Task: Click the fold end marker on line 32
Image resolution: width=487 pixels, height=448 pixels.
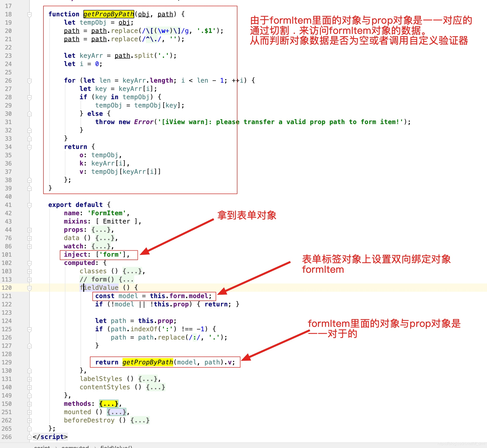Action: pos(30,130)
